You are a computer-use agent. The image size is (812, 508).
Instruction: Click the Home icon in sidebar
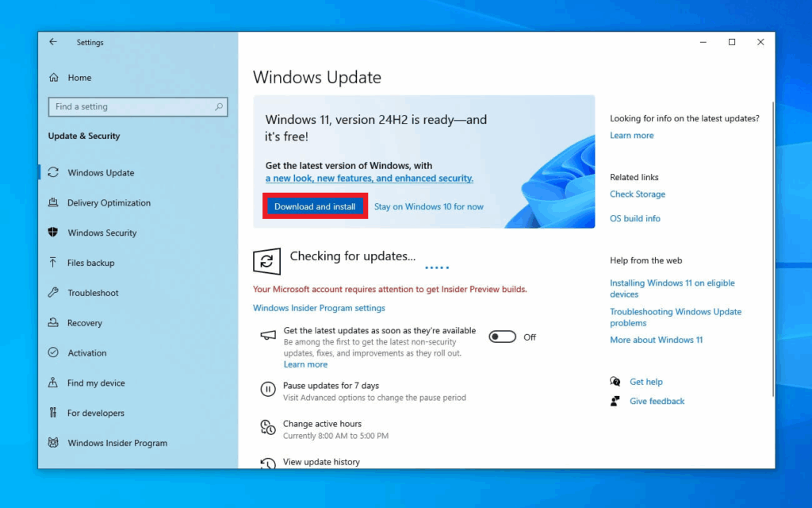tap(54, 78)
